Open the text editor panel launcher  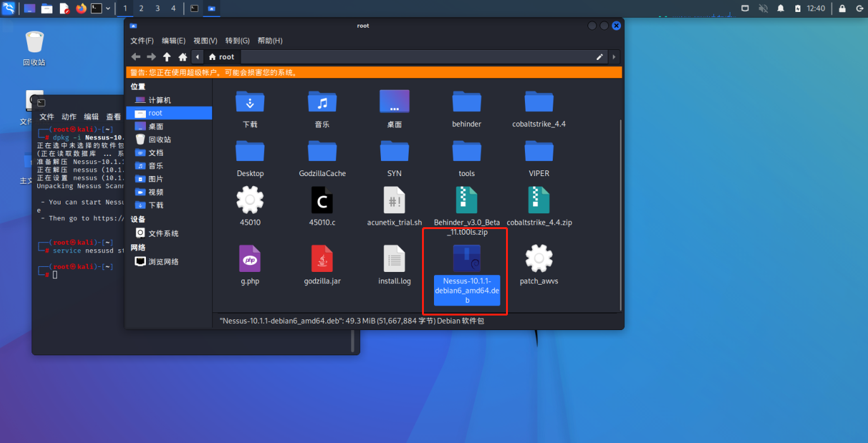64,8
